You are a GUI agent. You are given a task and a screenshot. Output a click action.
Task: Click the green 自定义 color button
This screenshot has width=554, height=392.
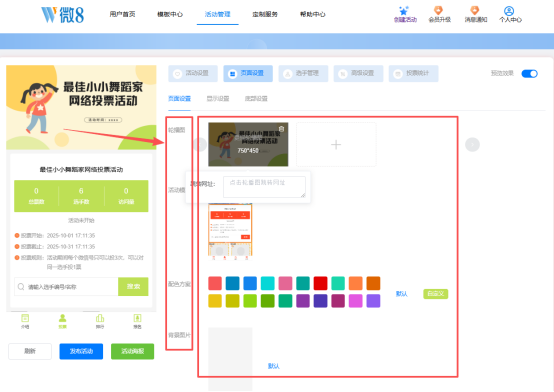436,294
